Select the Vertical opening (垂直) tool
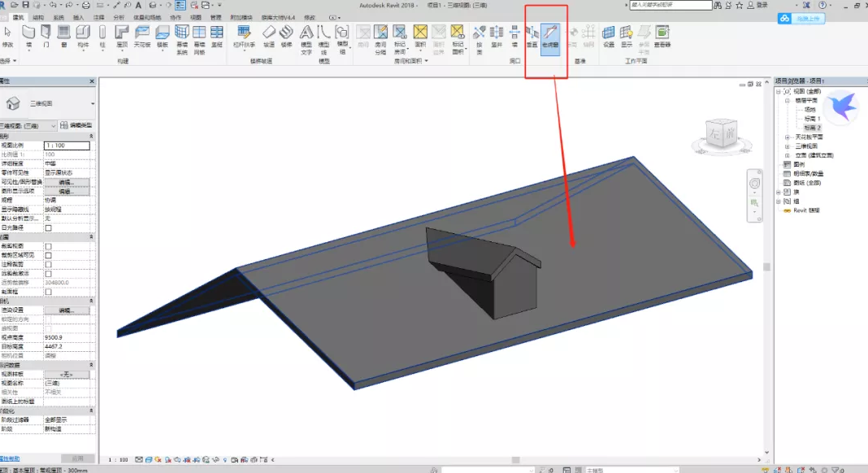Viewport: 868px width, 473px height. click(532, 37)
